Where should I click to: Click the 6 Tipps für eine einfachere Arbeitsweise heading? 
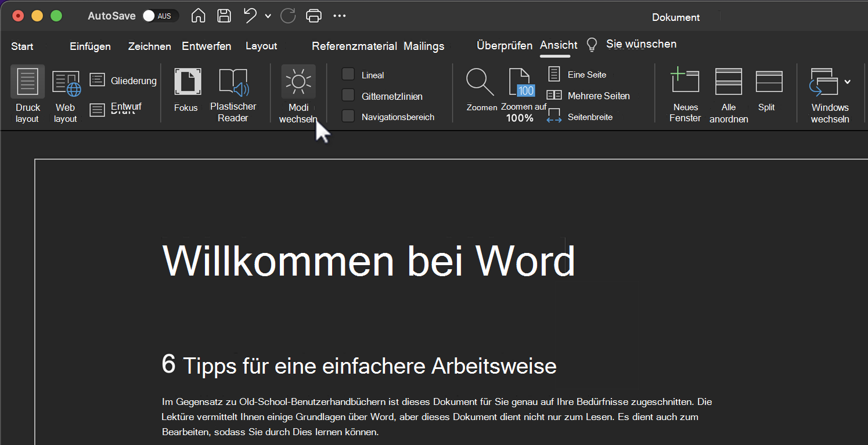tap(359, 366)
